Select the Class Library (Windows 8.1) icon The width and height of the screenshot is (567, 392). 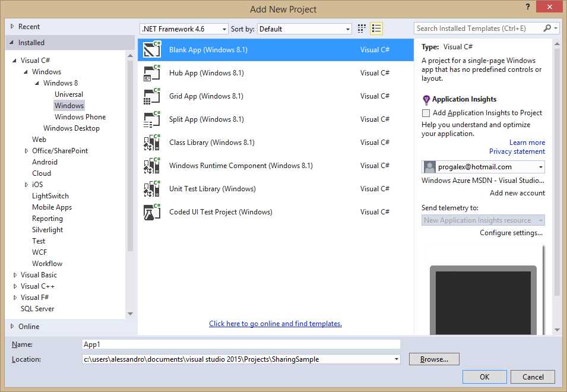coord(152,142)
